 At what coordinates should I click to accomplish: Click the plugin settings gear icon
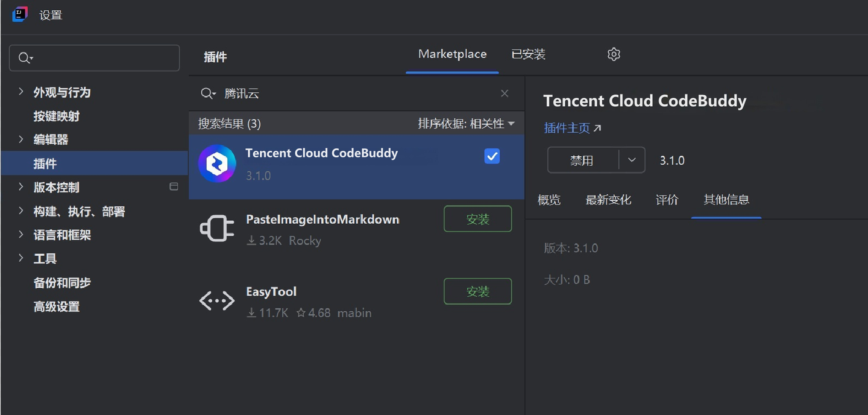tap(614, 54)
